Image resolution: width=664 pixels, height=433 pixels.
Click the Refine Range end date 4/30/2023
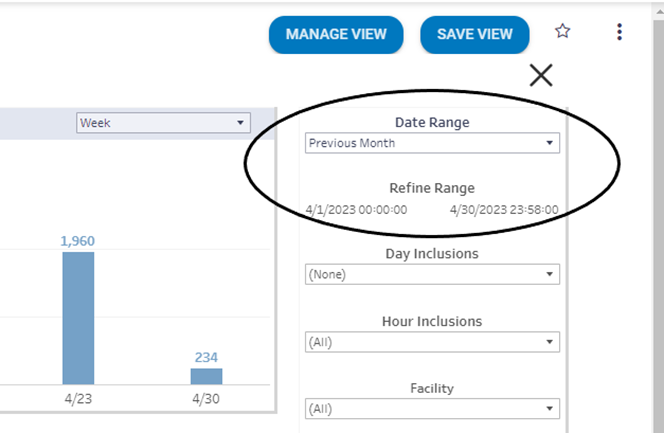point(504,210)
